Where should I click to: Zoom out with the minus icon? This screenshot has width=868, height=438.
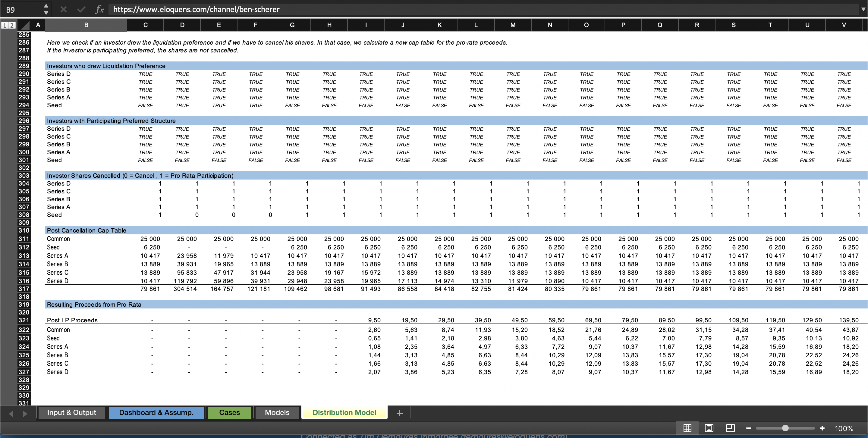click(x=748, y=428)
